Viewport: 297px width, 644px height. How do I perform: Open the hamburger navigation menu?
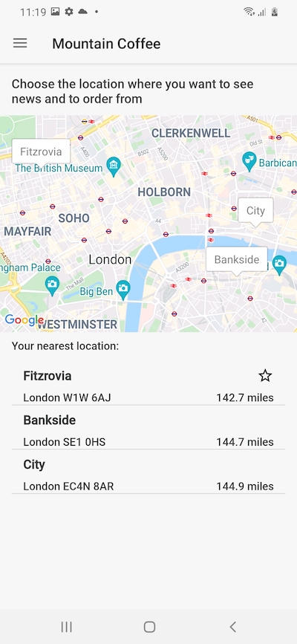pyautogui.click(x=20, y=43)
